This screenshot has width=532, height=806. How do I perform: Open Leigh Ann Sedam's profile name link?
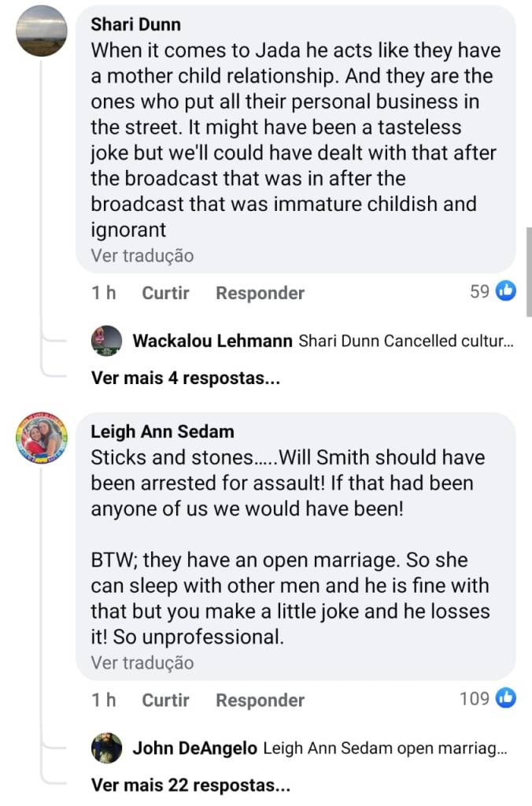click(x=162, y=431)
